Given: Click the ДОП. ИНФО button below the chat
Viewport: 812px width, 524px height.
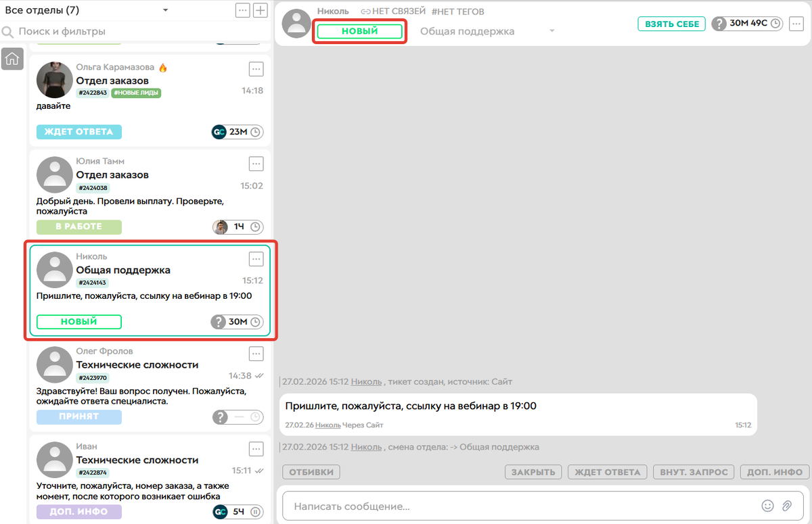Looking at the screenshot, I should 775,473.
